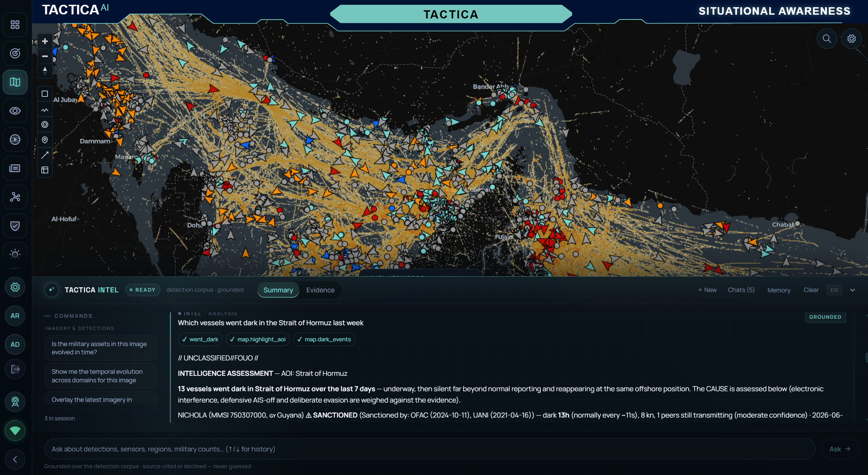Clear the intel conversation
Screen dimensions: 868x475
[811, 290]
